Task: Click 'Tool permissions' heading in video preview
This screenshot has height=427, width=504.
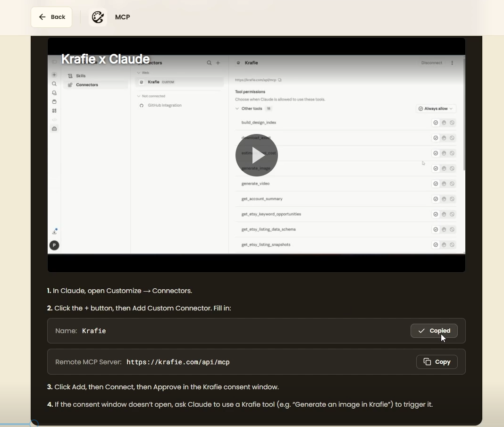Action: (x=250, y=92)
